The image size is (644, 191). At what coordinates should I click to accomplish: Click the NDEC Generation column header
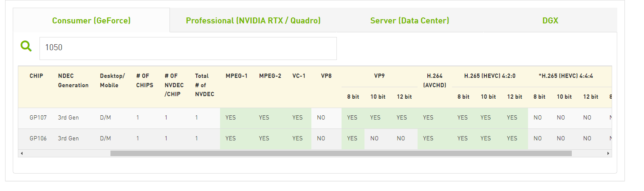pyautogui.click(x=73, y=81)
